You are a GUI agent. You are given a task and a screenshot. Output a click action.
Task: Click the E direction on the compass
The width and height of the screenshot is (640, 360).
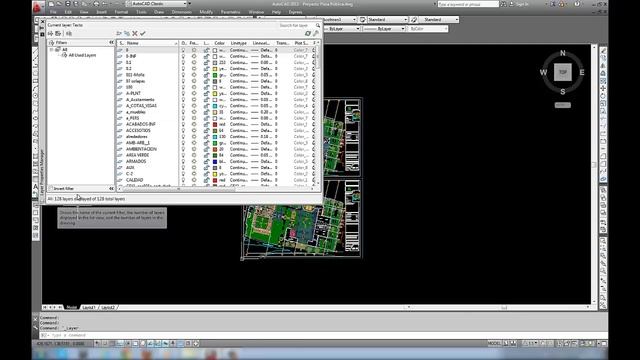[582, 72]
